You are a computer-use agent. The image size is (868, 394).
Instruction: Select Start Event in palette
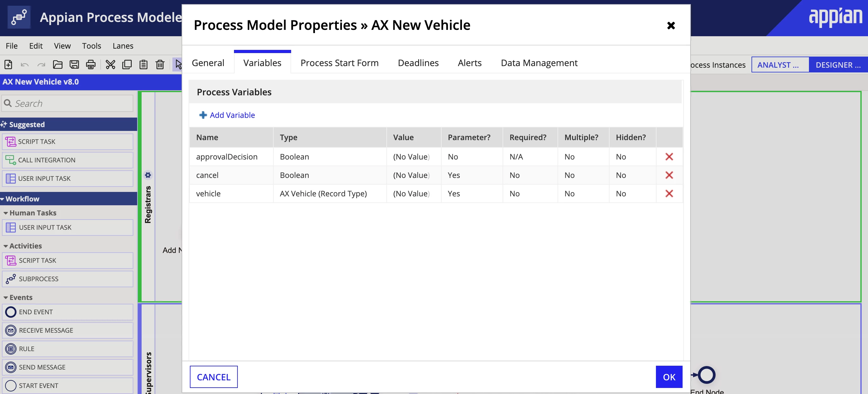[68, 385]
